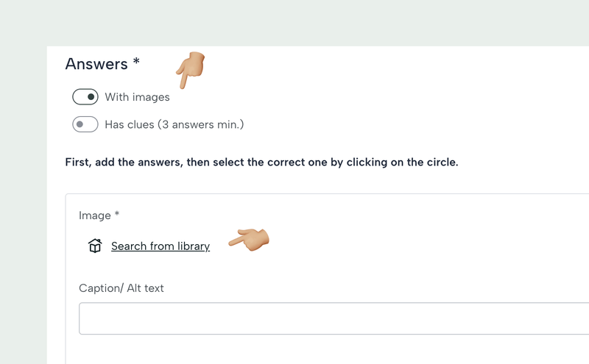This screenshot has height=364, width=589.
Task: Select the Answers section heading
Action: pyautogui.click(x=96, y=64)
